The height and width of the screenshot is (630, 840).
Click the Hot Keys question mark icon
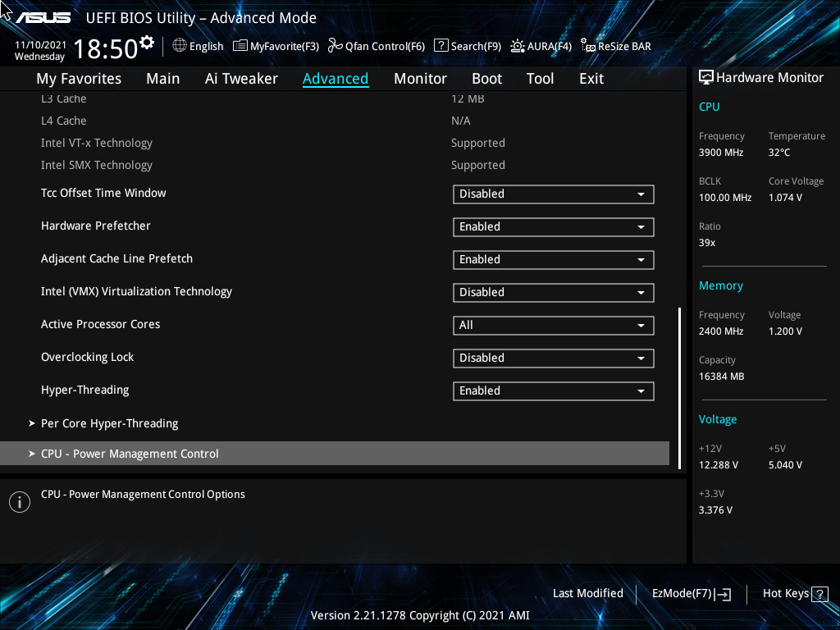click(819, 594)
